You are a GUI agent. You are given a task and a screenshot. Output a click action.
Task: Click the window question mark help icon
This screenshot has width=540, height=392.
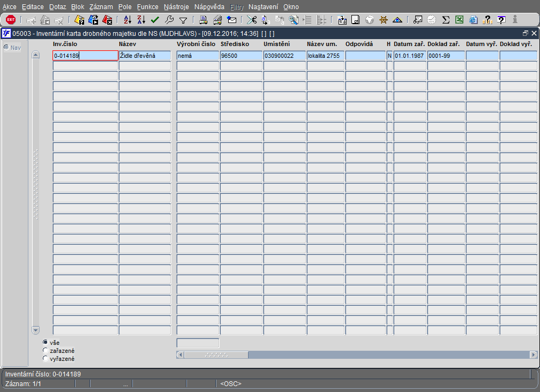[501, 20]
